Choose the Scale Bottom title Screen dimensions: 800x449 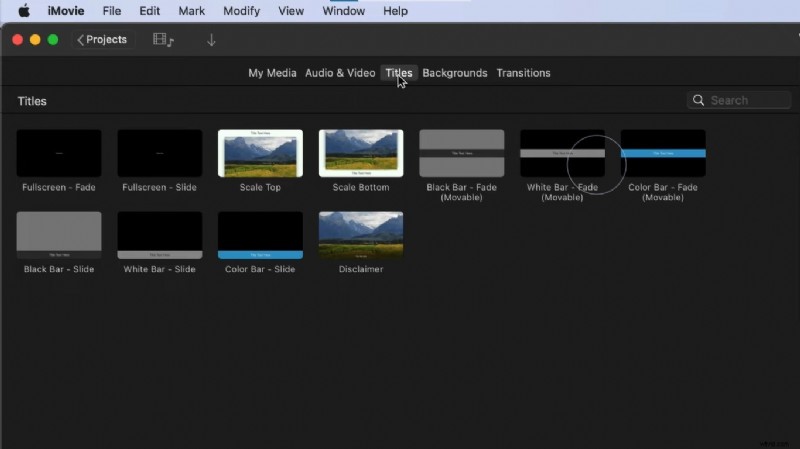(x=361, y=153)
